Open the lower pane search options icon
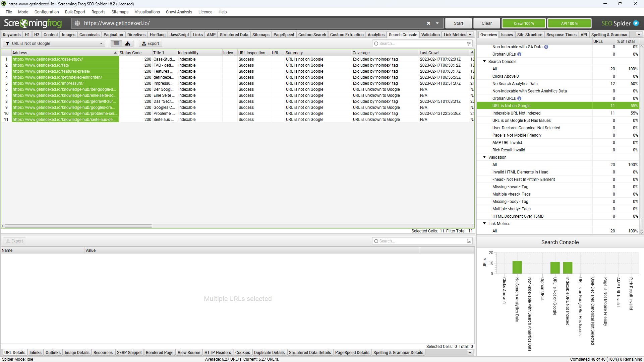 (x=469, y=241)
